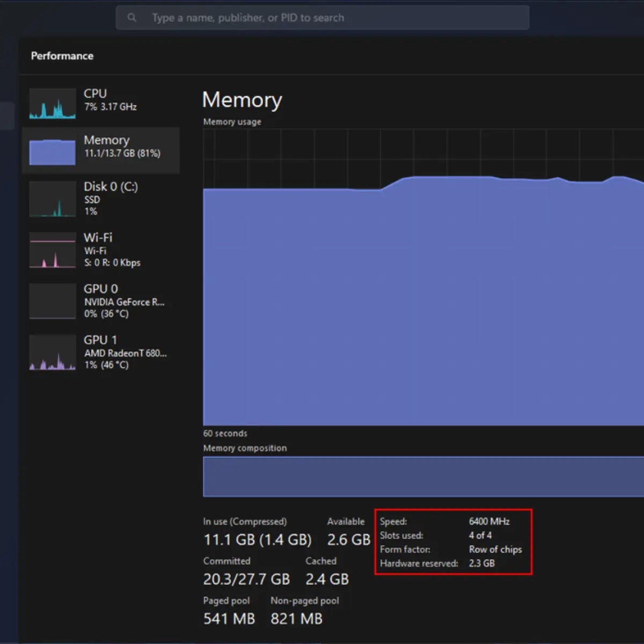Click the magnifier icon in the search box

coord(132,18)
